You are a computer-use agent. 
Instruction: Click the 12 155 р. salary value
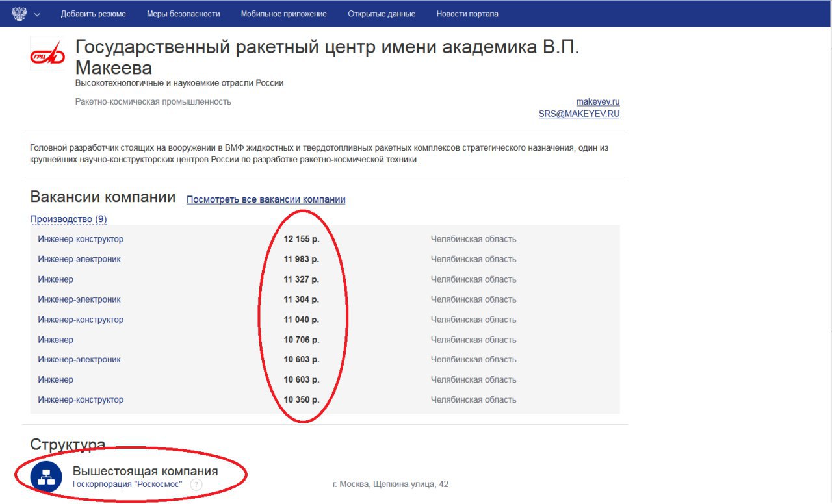tap(302, 239)
